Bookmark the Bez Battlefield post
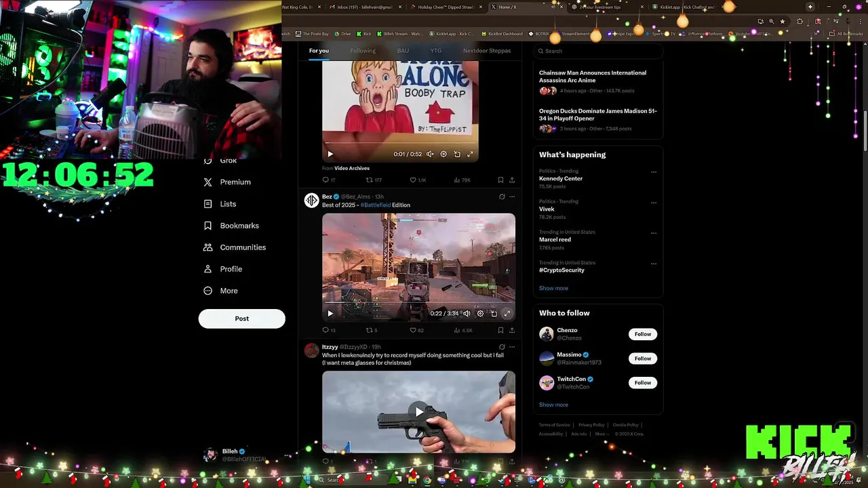Image resolution: width=868 pixels, height=488 pixels. [x=500, y=331]
